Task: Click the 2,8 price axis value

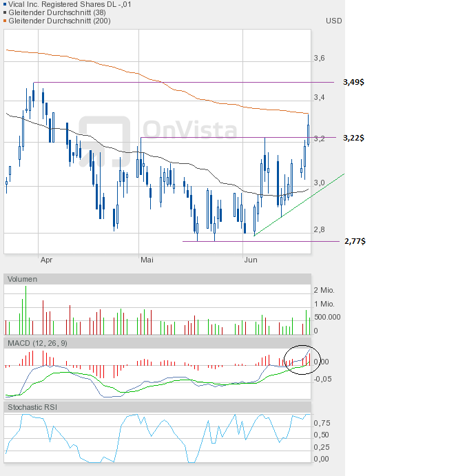Action: pyautogui.click(x=319, y=229)
